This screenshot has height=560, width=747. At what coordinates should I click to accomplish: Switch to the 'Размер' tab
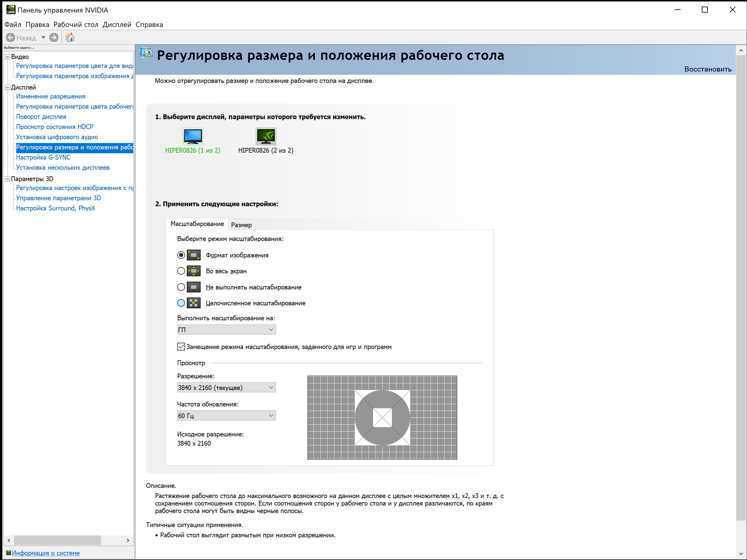241,225
